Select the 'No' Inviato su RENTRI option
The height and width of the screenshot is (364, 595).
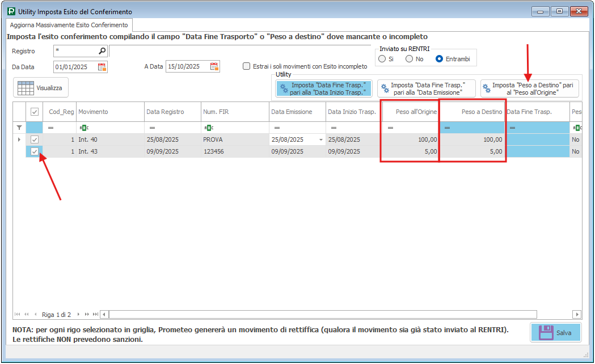pyautogui.click(x=409, y=59)
